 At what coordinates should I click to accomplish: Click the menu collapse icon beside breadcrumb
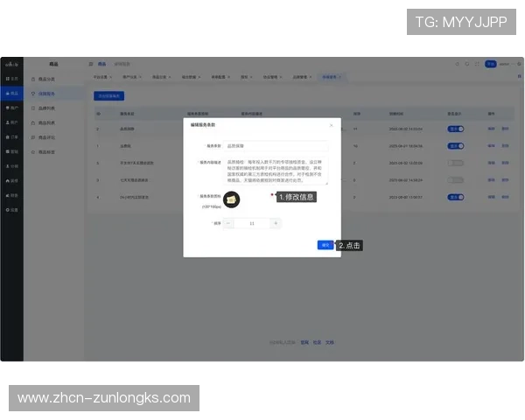click(91, 64)
